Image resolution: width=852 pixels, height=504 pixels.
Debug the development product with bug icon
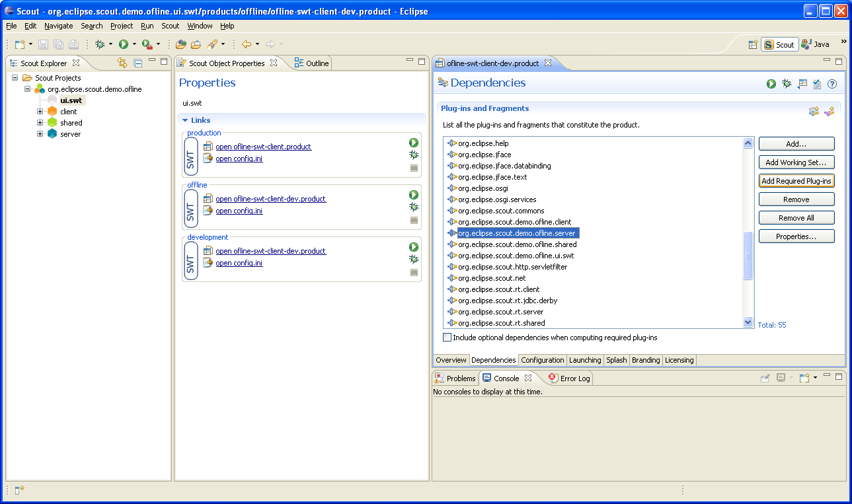(414, 259)
